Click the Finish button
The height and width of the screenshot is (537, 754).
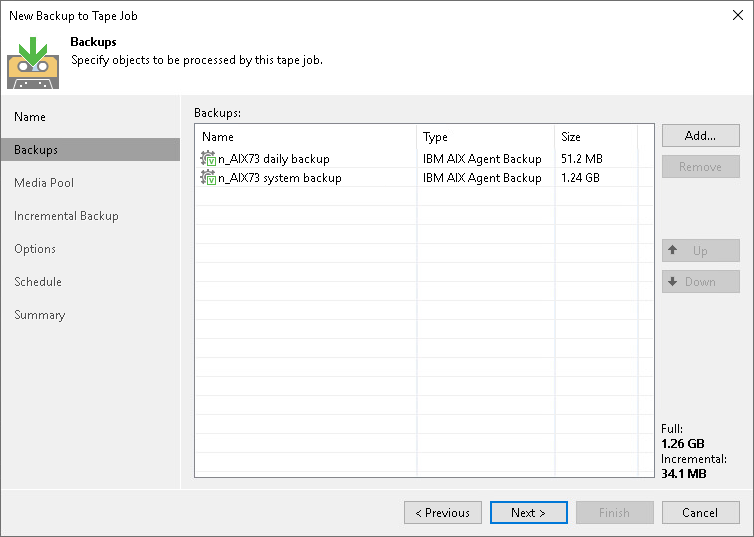pyautogui.click(x=614, y=512)
